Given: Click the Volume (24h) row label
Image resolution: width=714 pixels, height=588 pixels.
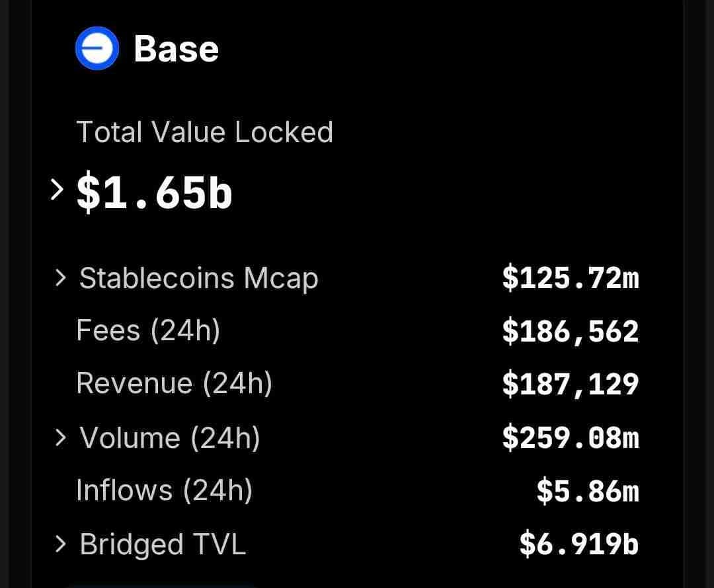Looking at the screenshot, I should click(x=169, y=438).
